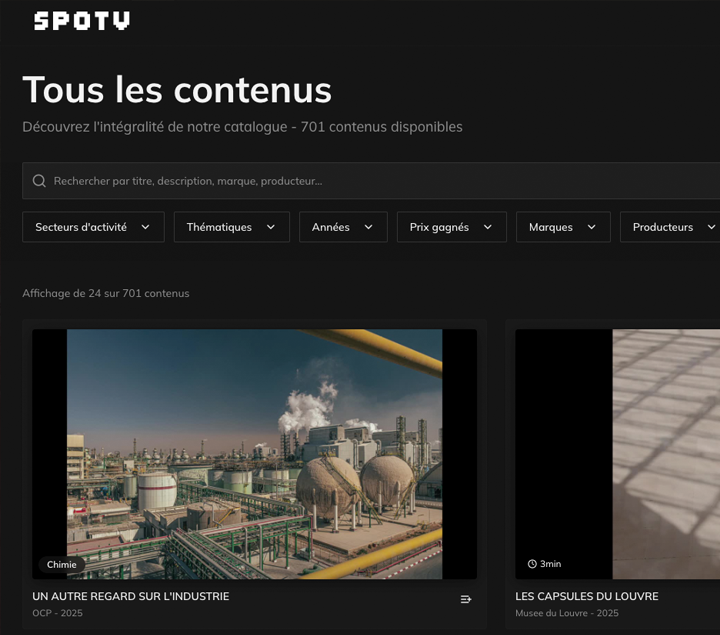Click the Musee du Louvre - 2025 label

566,613
